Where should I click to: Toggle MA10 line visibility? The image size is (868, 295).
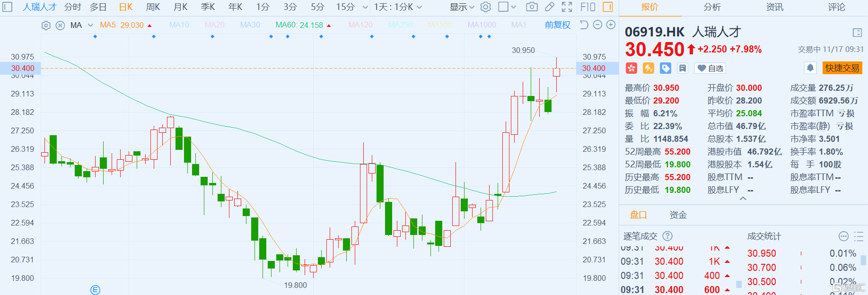(x=179, y=25)
